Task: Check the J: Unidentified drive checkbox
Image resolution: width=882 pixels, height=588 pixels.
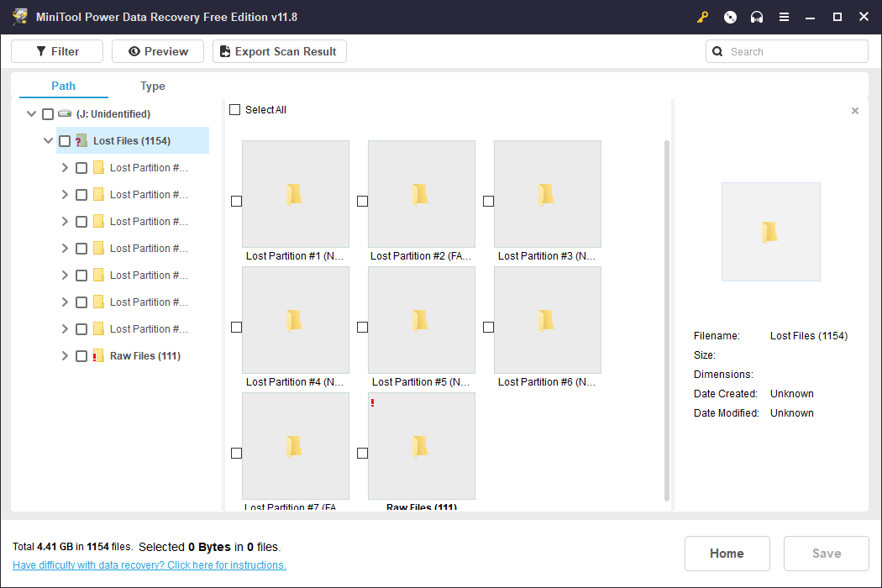Action: 48,114
